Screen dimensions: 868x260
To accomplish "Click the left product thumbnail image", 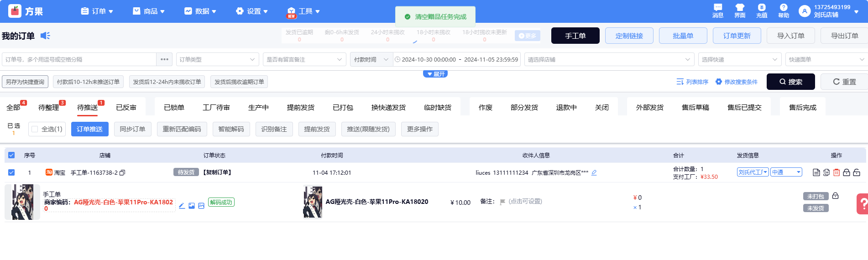I will pos(22,202).
